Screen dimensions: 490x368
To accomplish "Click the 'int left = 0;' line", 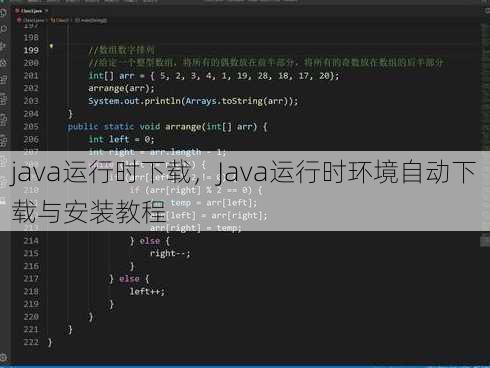I will [x=121, y=139].
